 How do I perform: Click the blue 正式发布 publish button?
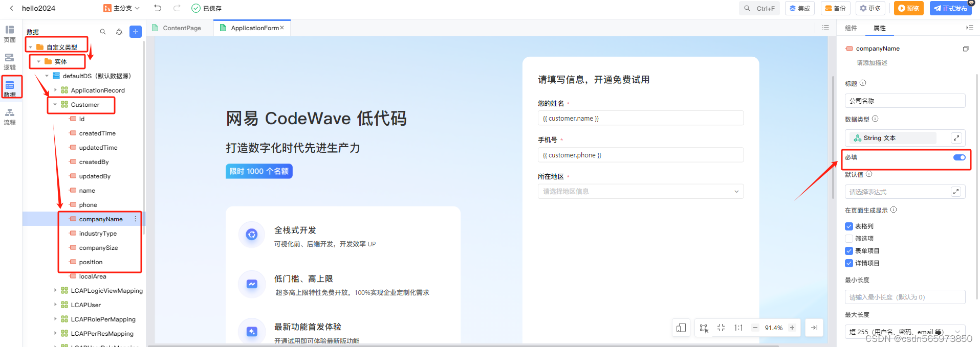click(950, 8)
